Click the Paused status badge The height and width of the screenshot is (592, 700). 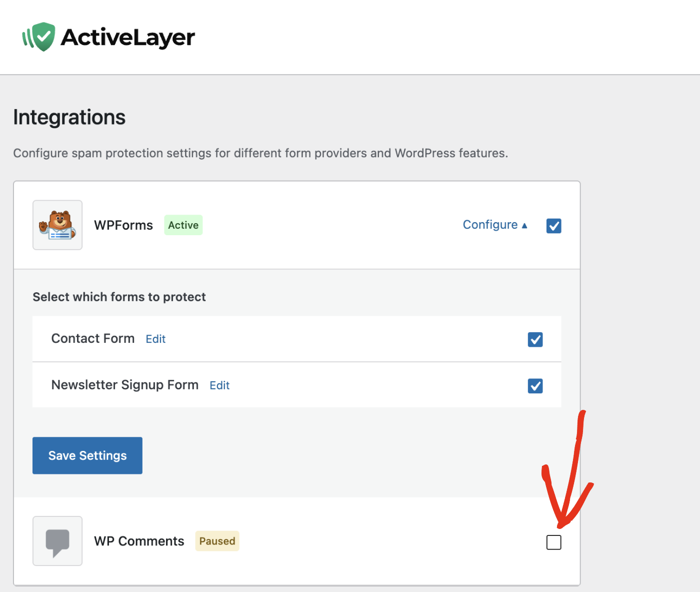pyautogui.click(x=217, y=541)
